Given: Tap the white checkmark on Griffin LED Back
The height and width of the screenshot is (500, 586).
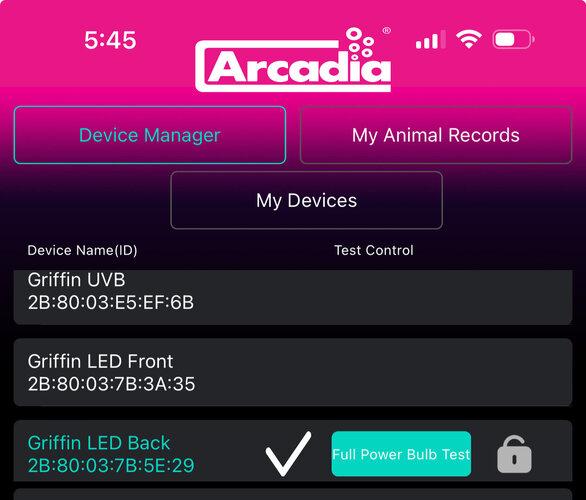Looking at the screenshot, I should (288, 454).
